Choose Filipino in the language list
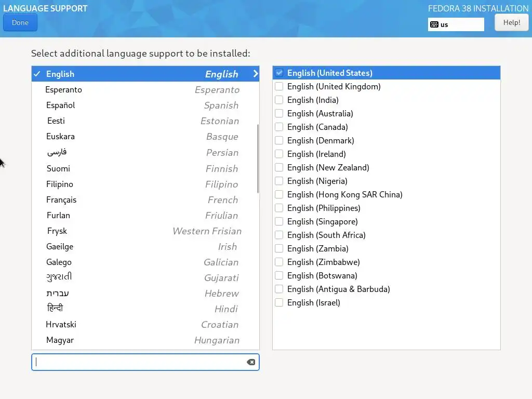This screenshot has height=399, width=532. tap(145, 184)
